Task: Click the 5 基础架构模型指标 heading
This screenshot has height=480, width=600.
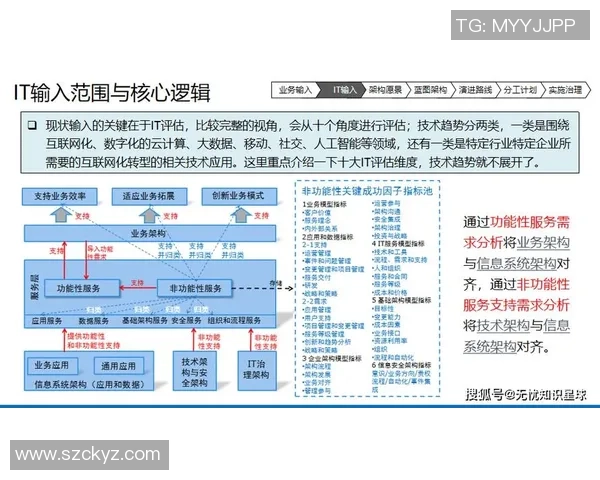Action: pos(401,300)
